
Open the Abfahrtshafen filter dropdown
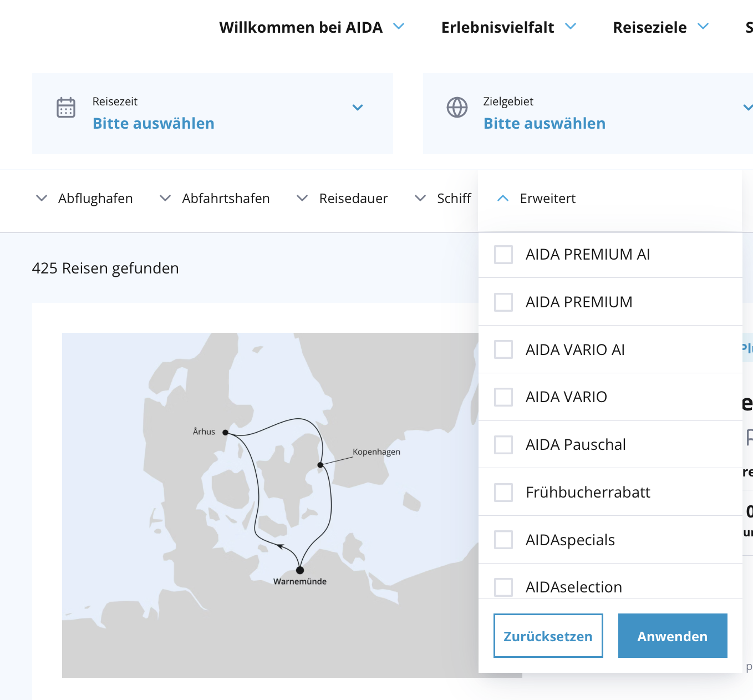[215, 199]
